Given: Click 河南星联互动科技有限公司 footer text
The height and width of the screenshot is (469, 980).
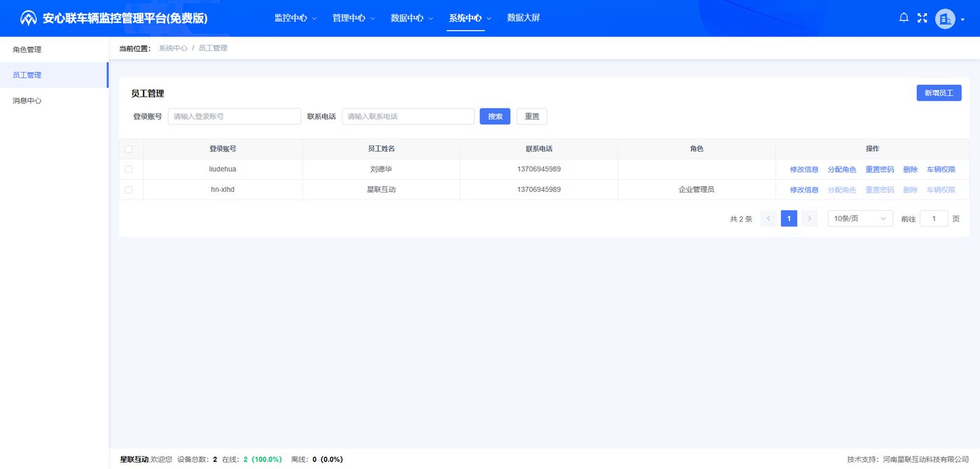Looking at the screenshot, I should click(x=925, y=460).
